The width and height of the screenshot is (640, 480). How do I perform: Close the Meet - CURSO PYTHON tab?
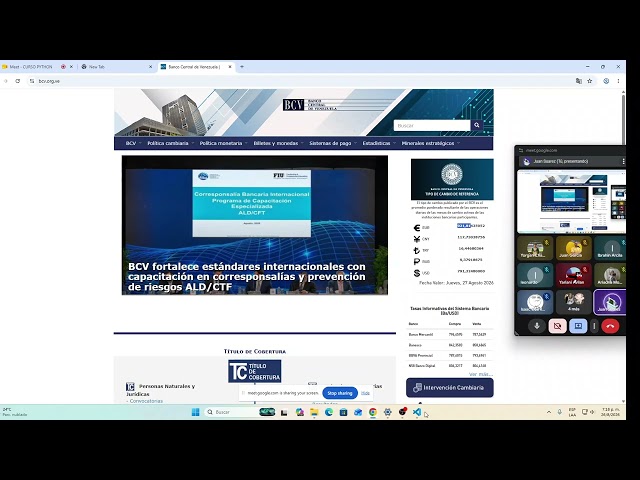coord(71,67)
